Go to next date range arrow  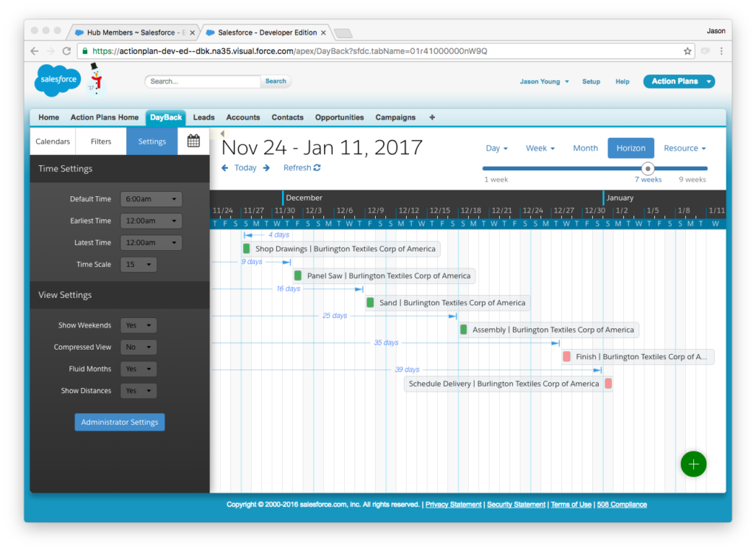pyautogui.click(x=266, y=167)
